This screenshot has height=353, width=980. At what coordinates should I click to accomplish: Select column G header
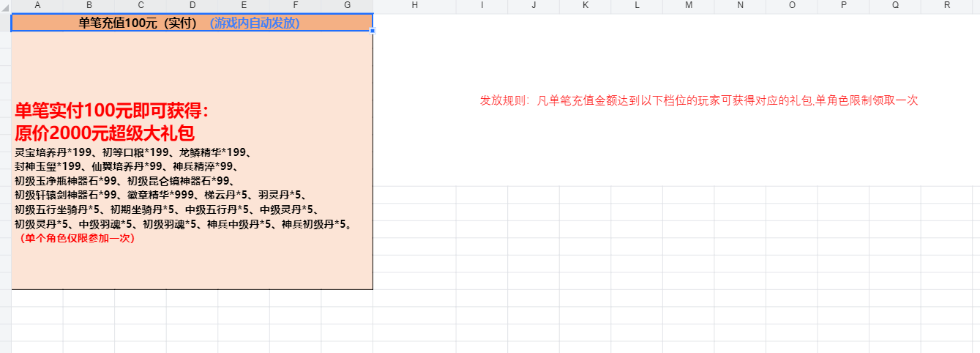(347, 5)
